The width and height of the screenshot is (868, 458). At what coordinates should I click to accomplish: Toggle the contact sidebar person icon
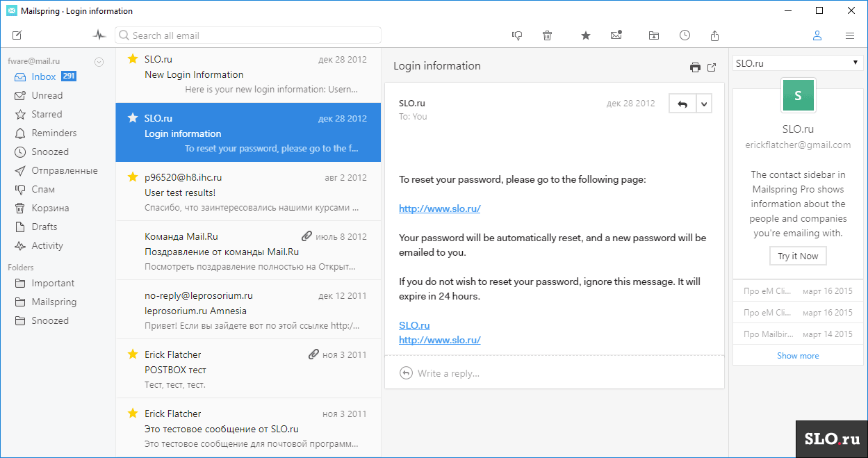[817, 35]
